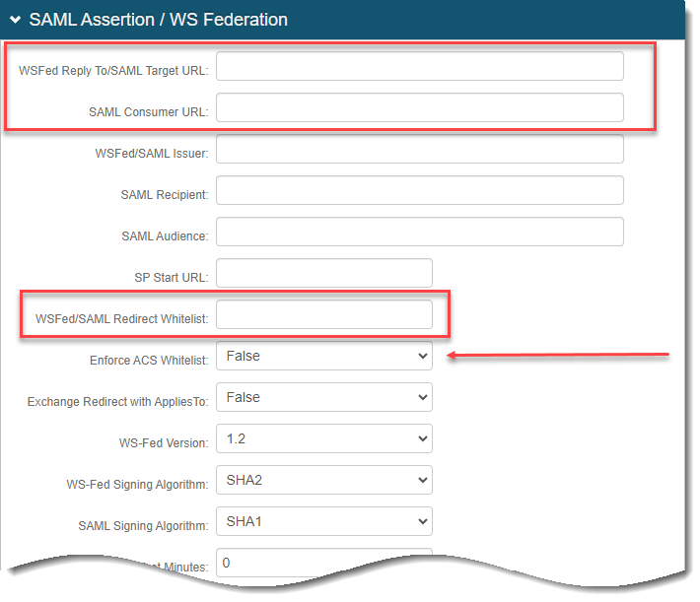Click the SP Start URL field
The image size is (700, 602).
pyautogui.click(x=323, y=273)
